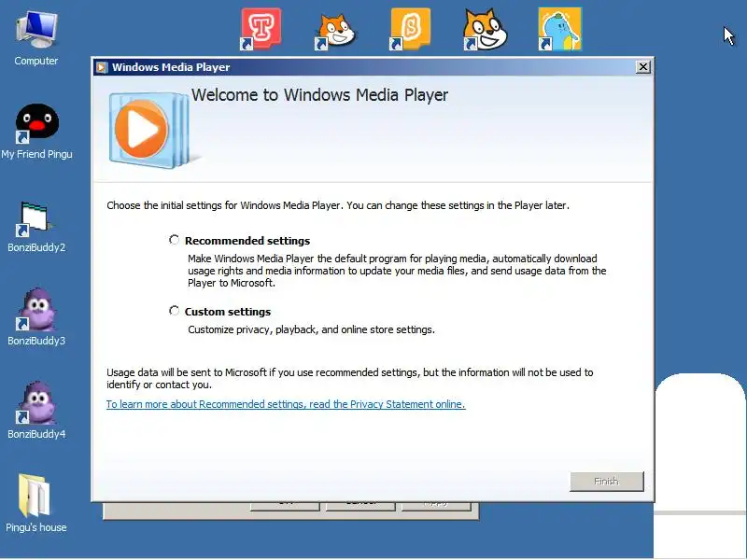Image resolution: width=747 pixels, height=560 pixels.
Task: Select the BonziBuddy4 desktop shortcut
Action: (x=36, y=411)
